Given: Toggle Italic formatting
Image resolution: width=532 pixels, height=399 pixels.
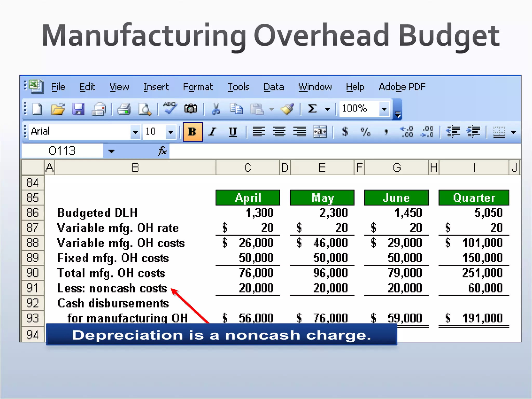Looking at the screenshot, I should click(212, 132).
